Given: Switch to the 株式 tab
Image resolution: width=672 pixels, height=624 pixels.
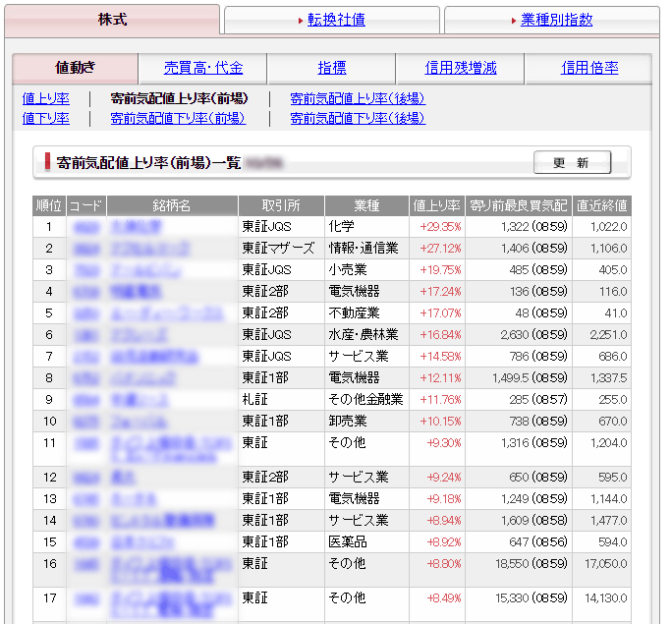Looking at the screenshot, I should point(112,20).
